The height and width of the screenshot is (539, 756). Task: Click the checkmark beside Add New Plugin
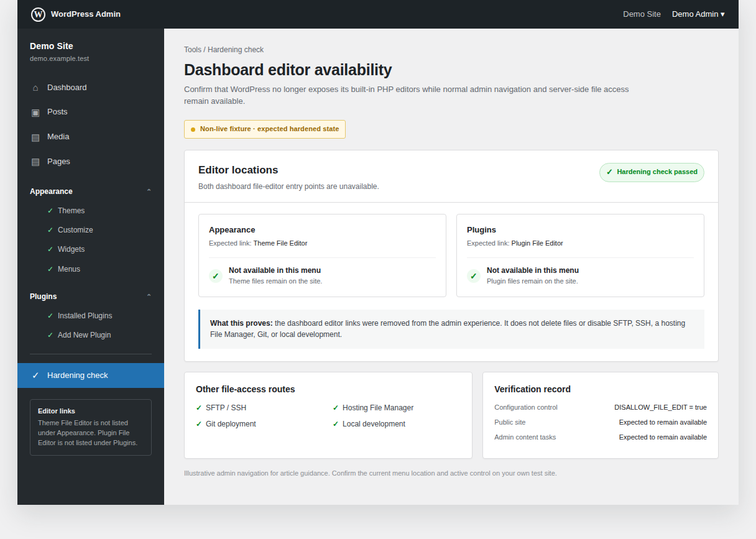[50, 335]
